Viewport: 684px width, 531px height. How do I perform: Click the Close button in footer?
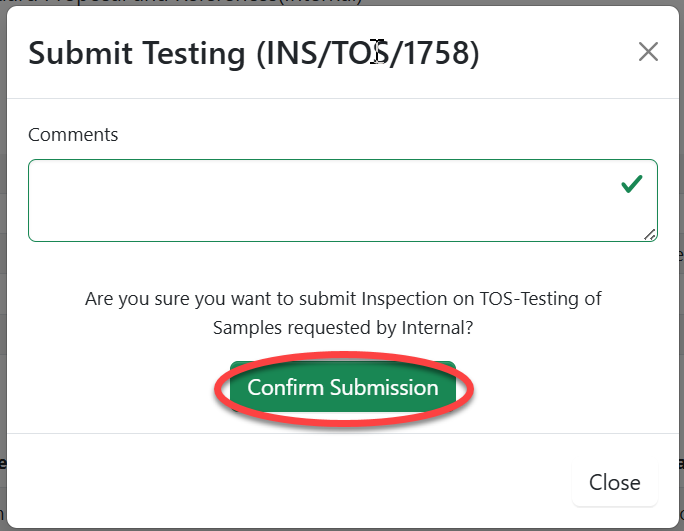(x=614, y=483)
